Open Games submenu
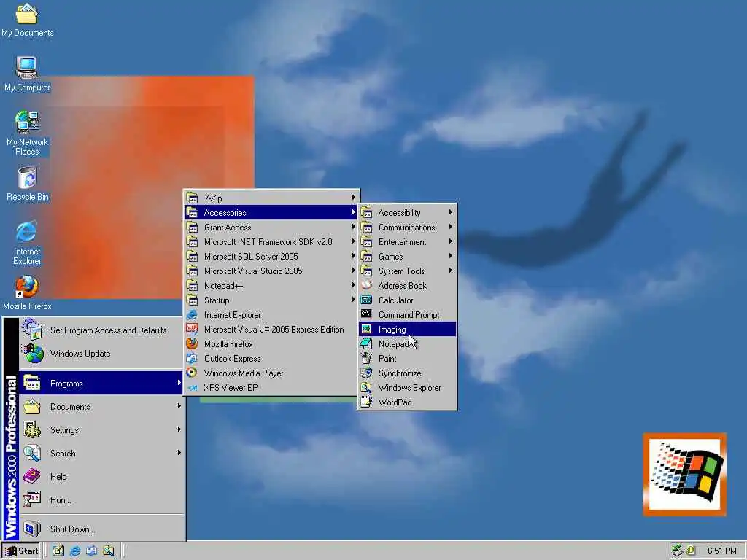This screenshot has width=747, height=560. pos(407,256)
